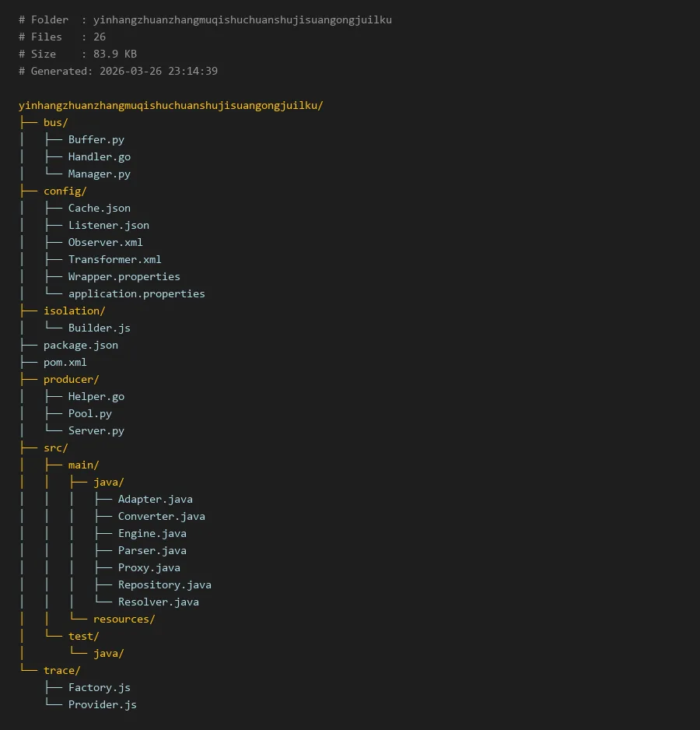Click Listener.json entry
The image size is (700, 730).
click(x=108, y=225)
